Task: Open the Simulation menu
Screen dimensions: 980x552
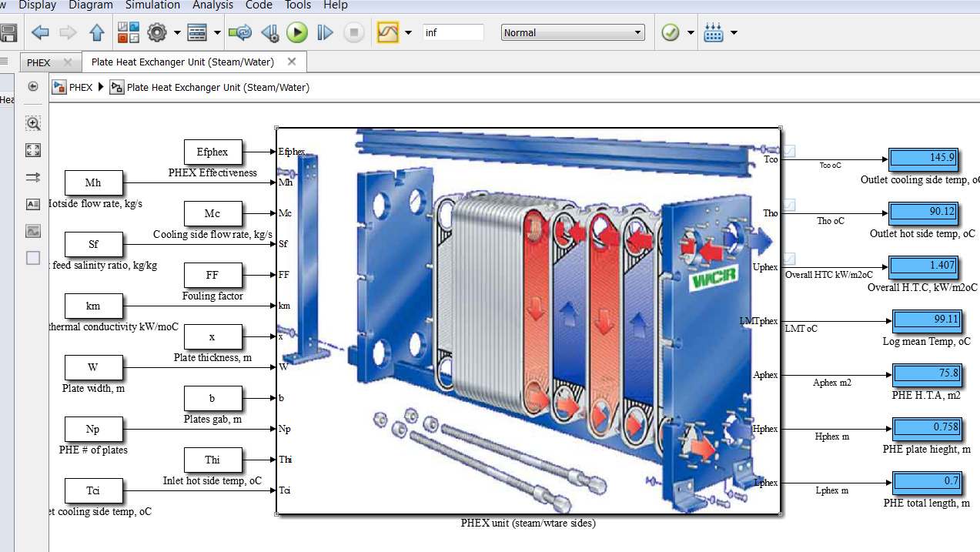Action: (x=152, y=5)
